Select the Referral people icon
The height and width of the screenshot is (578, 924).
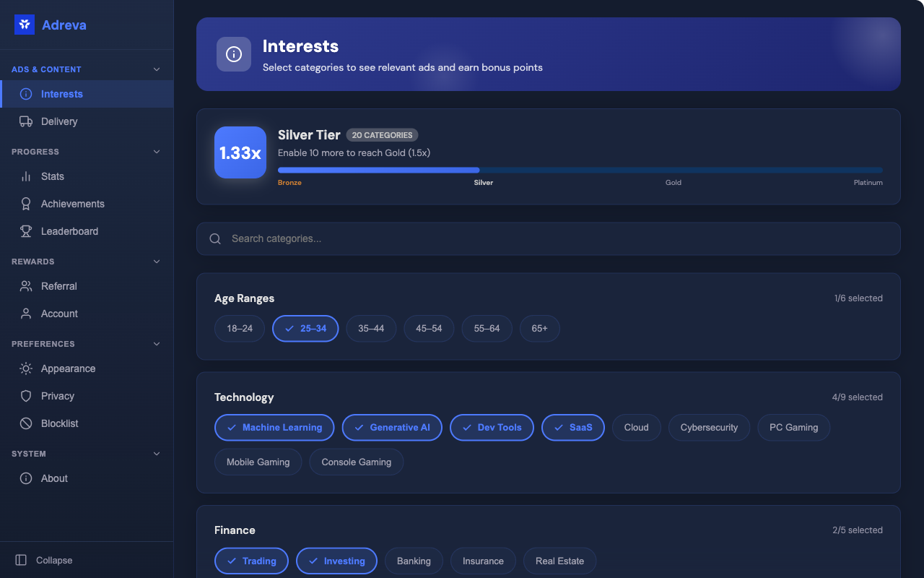coord(26,286)
